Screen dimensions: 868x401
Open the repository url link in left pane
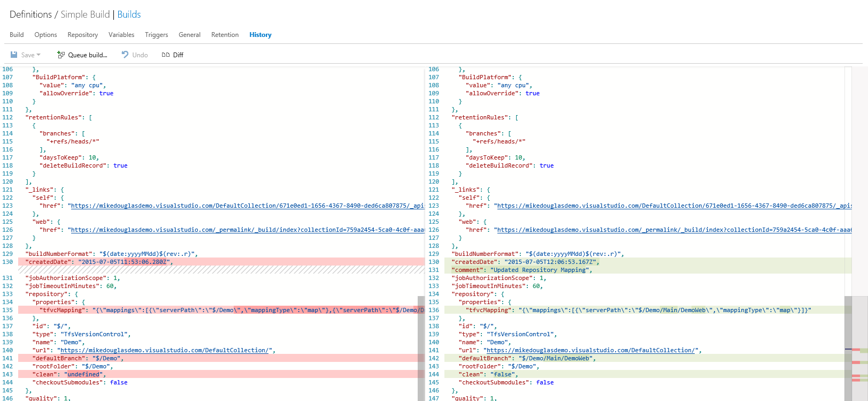click(165, 350)
